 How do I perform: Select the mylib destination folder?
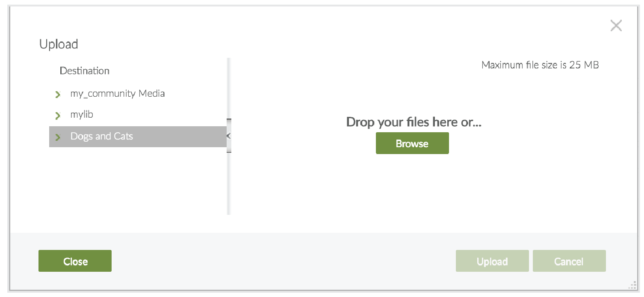click(x=82, y=115)
